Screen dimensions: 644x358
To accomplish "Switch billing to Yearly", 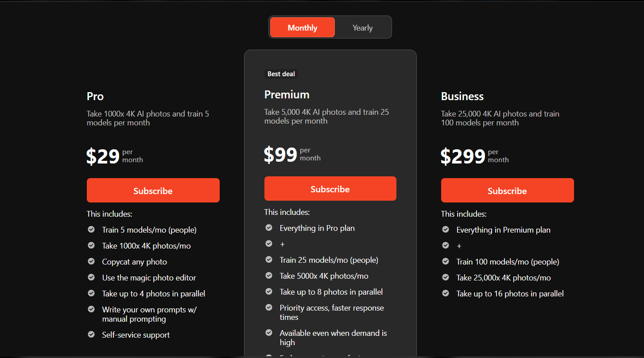I will click(362, 27).
